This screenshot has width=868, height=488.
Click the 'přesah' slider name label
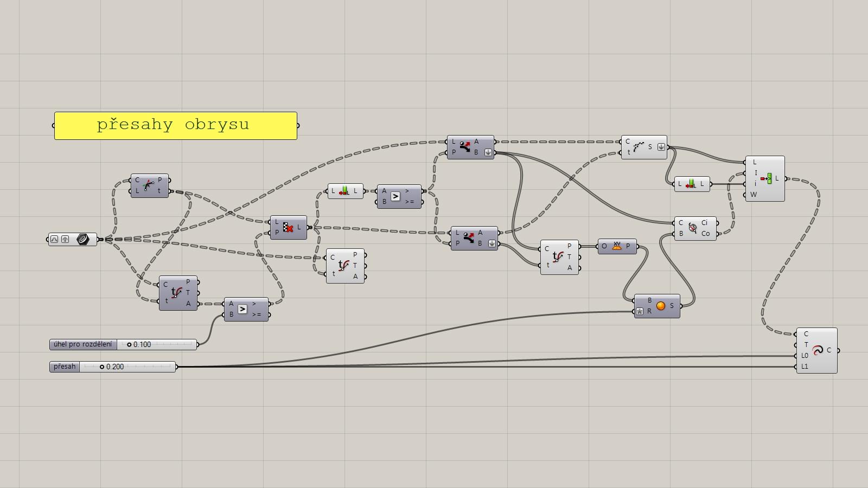click(x=65, y=367)
